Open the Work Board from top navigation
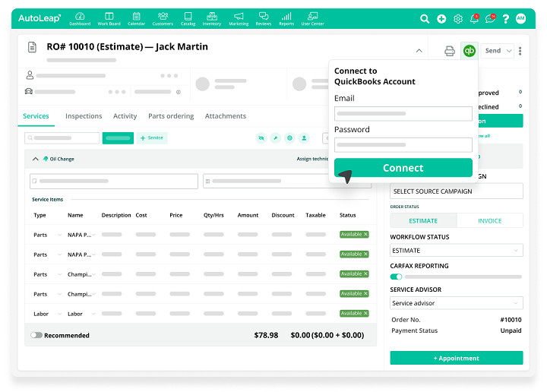This screenshot has height=392, width=547. click(109, 18)
